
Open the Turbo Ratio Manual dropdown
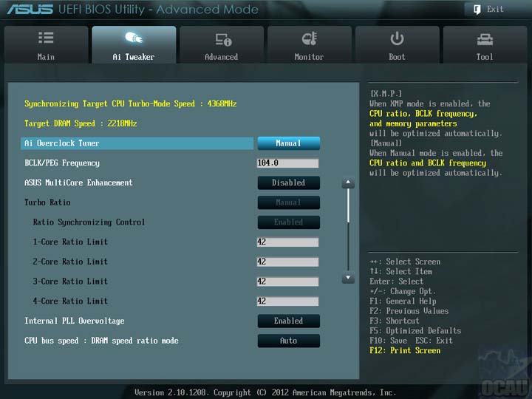click(x=288, y=202)
